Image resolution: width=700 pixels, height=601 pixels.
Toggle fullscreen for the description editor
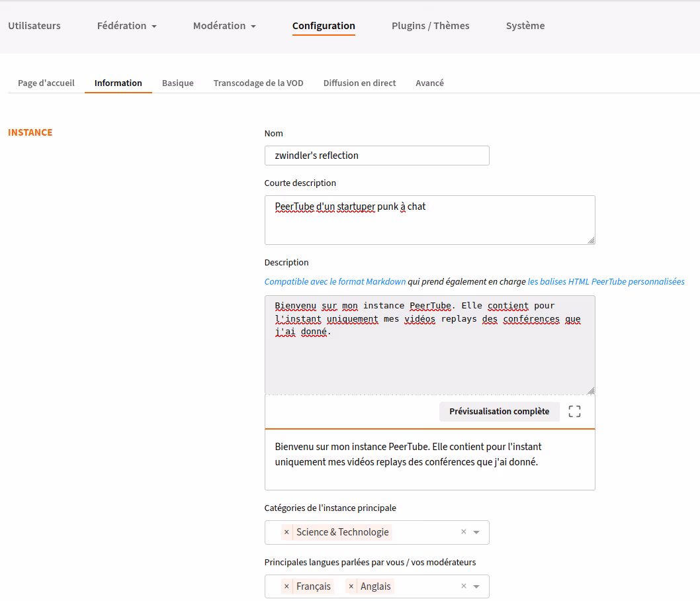[x=574, y=412]
